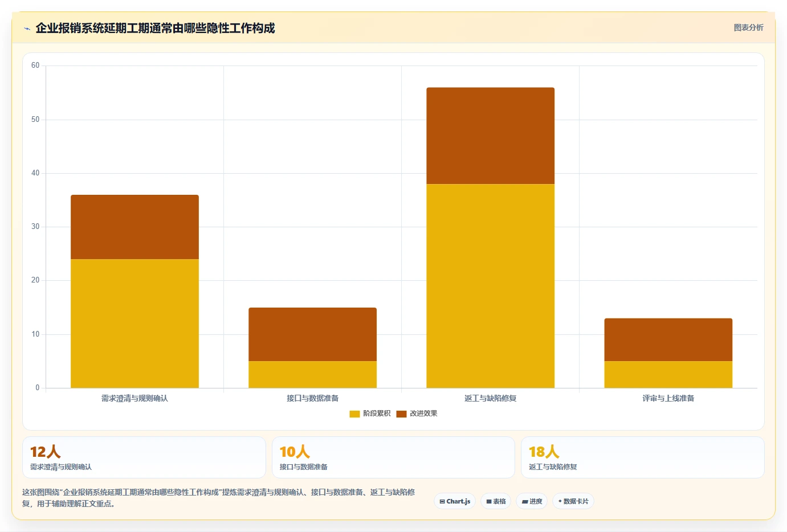Viewport: 787px width, 532px height.
Task: Toggle the 阶段累积 legend swatch
Action: click(x=354, y=414)
